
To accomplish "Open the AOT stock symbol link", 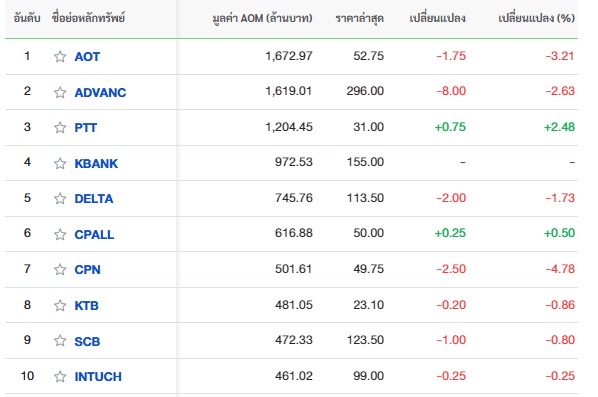I will (87, 56).
